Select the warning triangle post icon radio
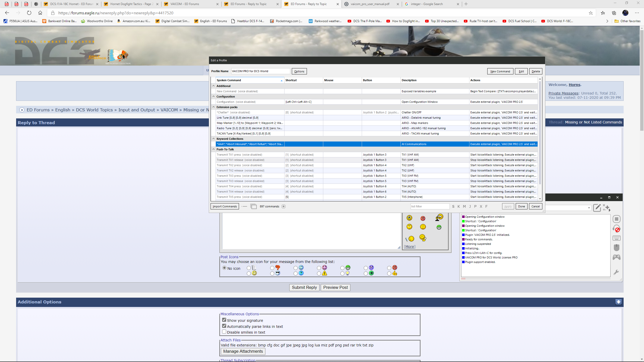The height and width of the screenshot is (362, 644). [319, 274]
